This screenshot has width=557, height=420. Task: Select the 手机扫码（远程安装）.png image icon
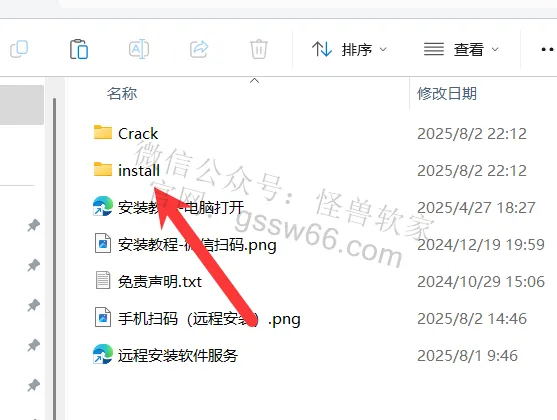click(x=103, y=317)
